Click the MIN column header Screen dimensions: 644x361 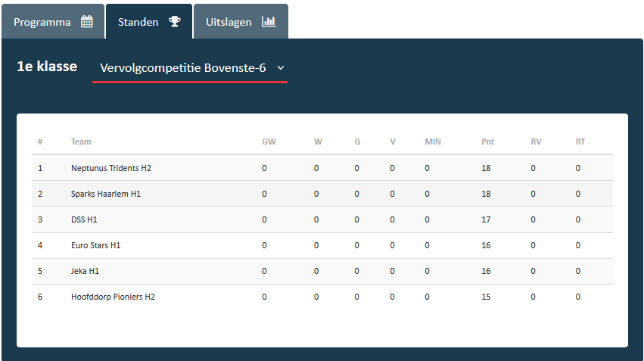(433, 142)
